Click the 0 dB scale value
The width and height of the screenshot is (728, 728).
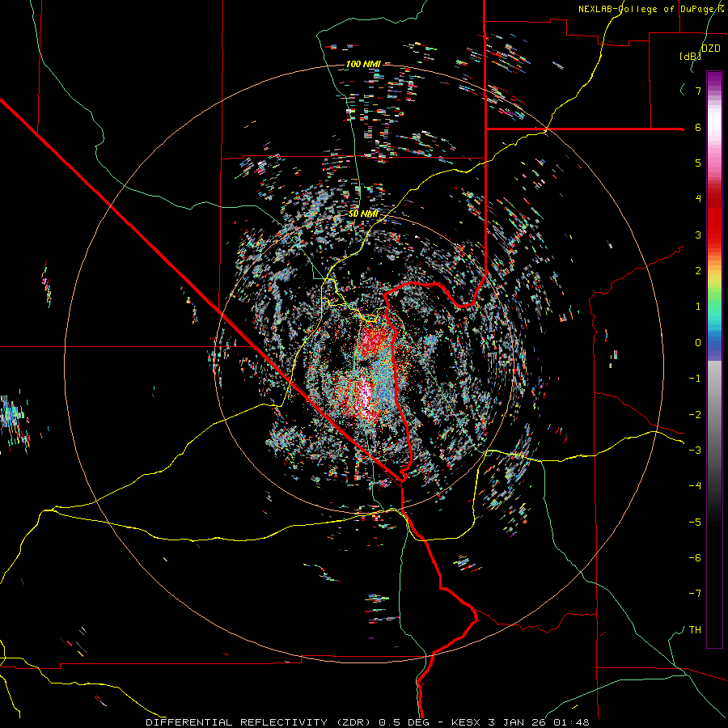[698, 343]
